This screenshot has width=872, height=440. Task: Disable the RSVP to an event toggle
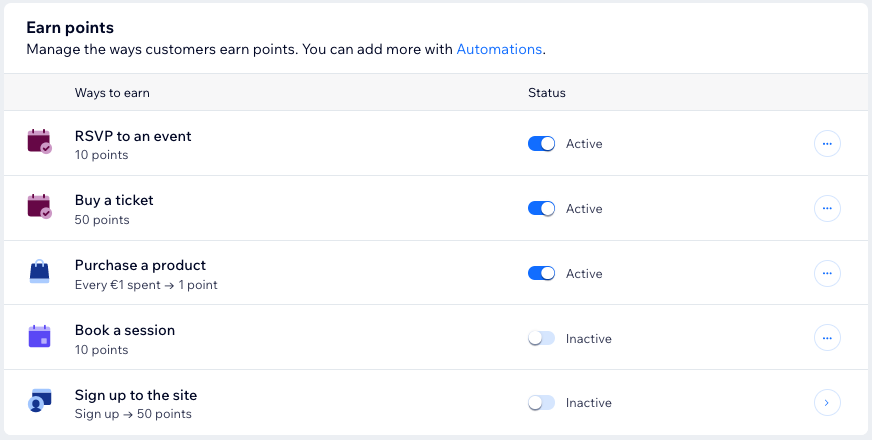(x=541, y=143)
